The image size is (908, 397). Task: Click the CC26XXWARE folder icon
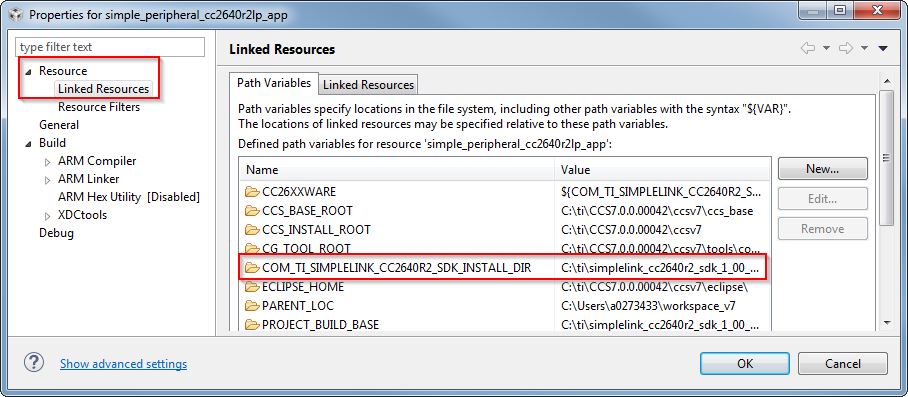tap(252, 192)
